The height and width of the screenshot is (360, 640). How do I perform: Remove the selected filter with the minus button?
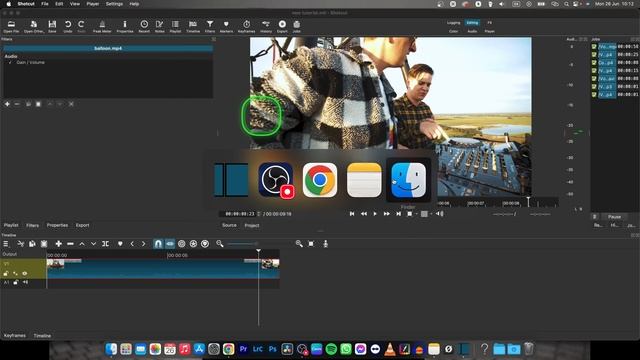tap(17, 104)
